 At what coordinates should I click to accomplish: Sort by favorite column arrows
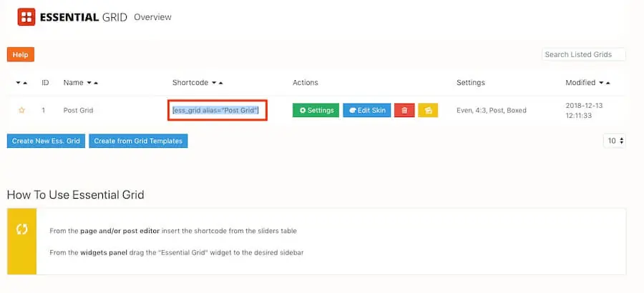(x=21, y=83)
